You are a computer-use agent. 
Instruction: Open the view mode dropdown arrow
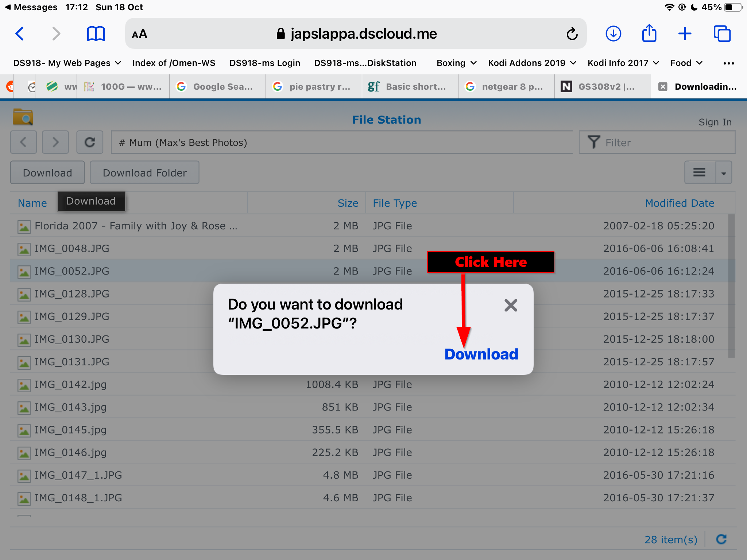(x=724, y=172)
